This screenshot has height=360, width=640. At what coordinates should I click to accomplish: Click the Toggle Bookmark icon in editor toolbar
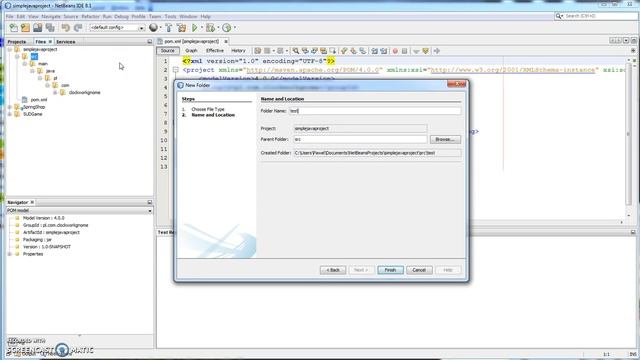click(363, 51)
